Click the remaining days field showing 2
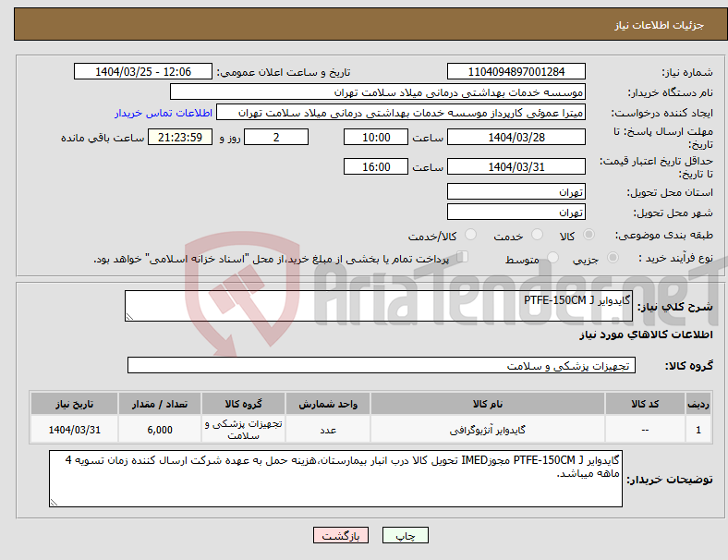 pyautogui.click(x=276, y=138)
